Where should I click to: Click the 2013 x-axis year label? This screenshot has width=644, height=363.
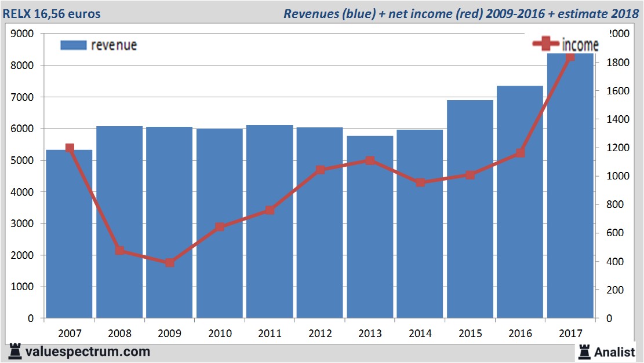pos(370,333)
